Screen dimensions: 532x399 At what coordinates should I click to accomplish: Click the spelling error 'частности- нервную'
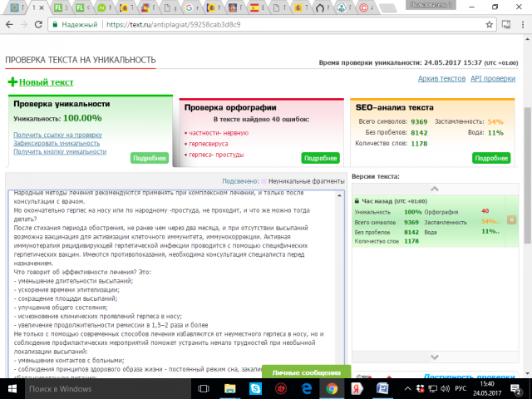pos(219,133)
